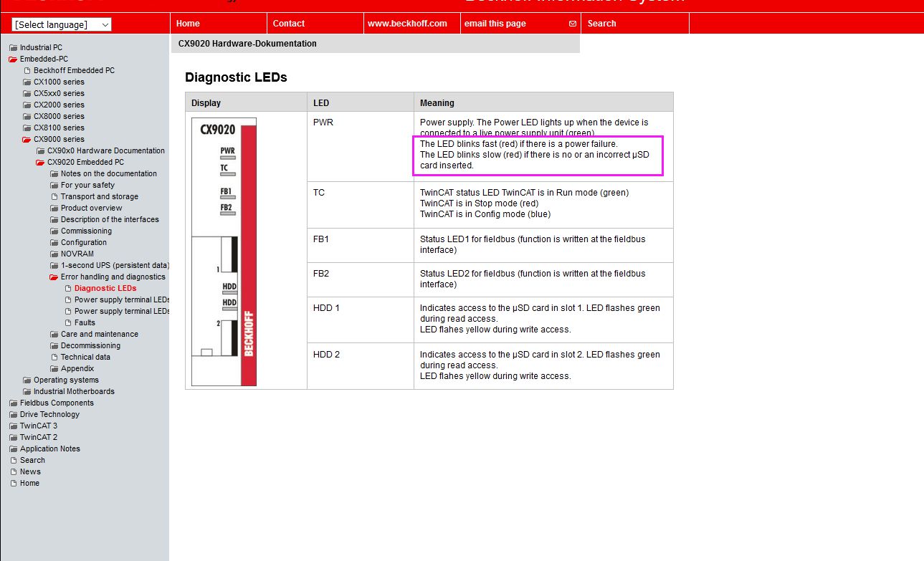Click the CX9020 front panel device image
Viewport: 924px width, 561px height.
[224, 252]
